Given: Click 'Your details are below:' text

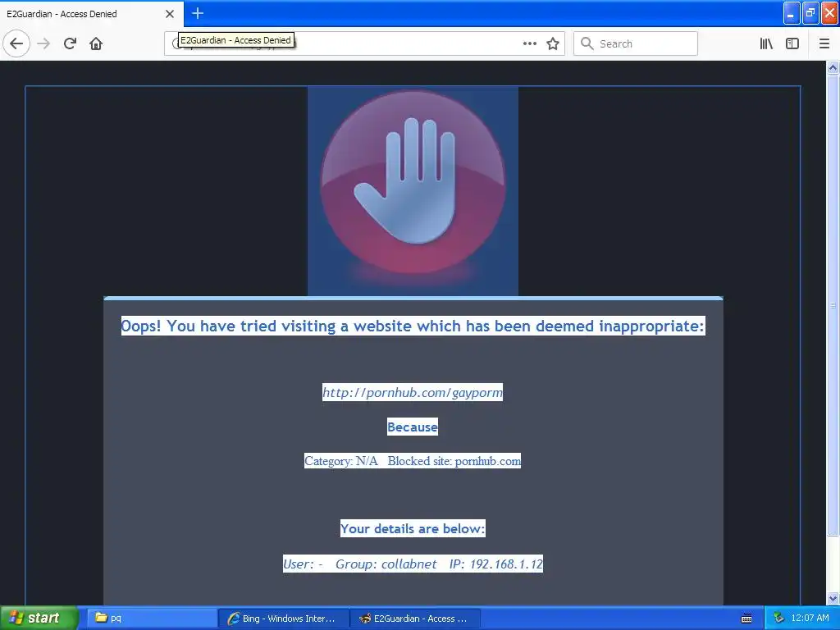Looking at the screenshot, I should click(x=413, y=528).
